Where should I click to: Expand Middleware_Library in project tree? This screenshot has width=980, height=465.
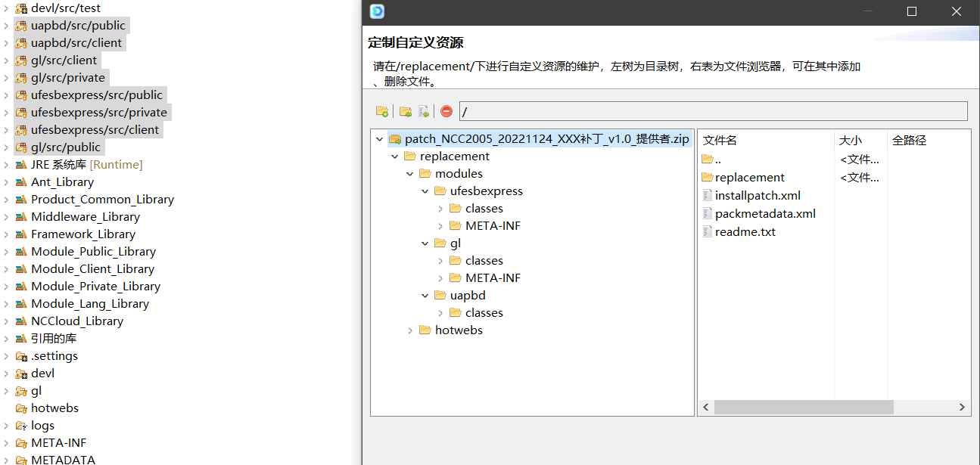6,217
